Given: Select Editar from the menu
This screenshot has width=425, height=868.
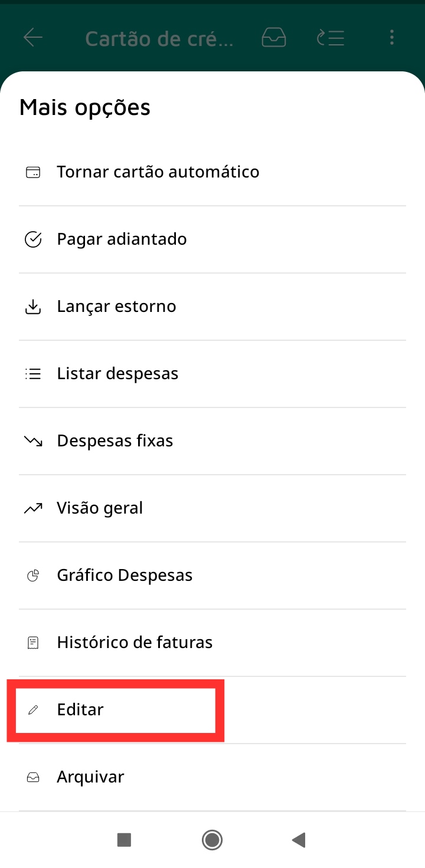Looking at the screenshot, I should coord(212,710).
